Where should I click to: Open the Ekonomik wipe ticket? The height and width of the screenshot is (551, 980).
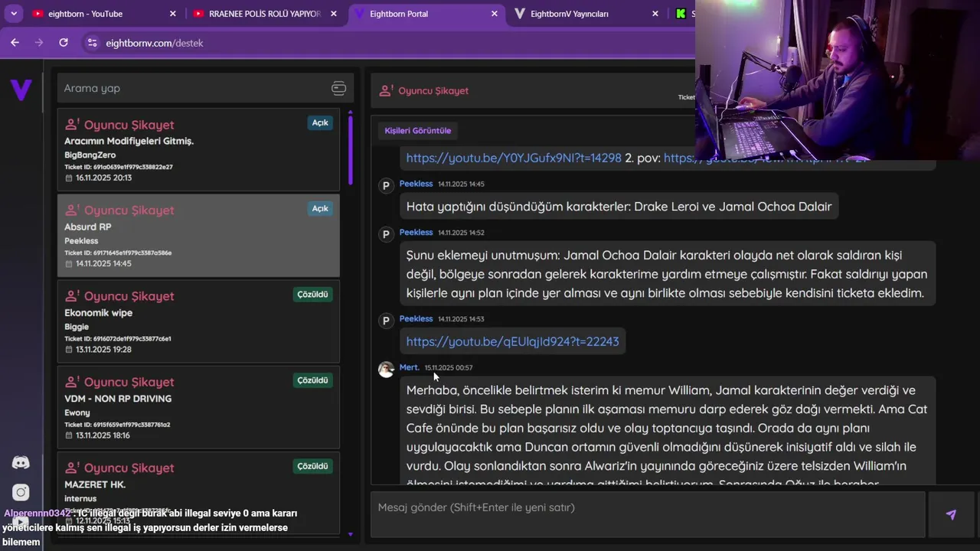click(198, 321)
